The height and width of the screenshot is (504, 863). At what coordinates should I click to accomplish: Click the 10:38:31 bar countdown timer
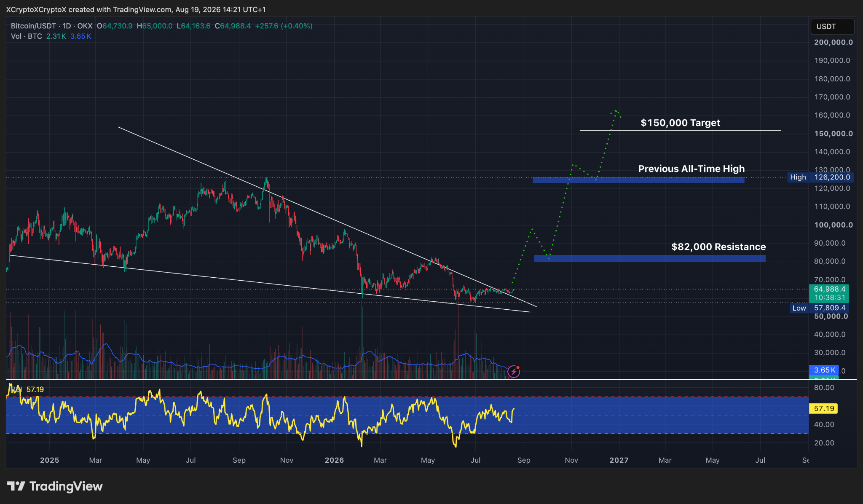tap(829, 298)
